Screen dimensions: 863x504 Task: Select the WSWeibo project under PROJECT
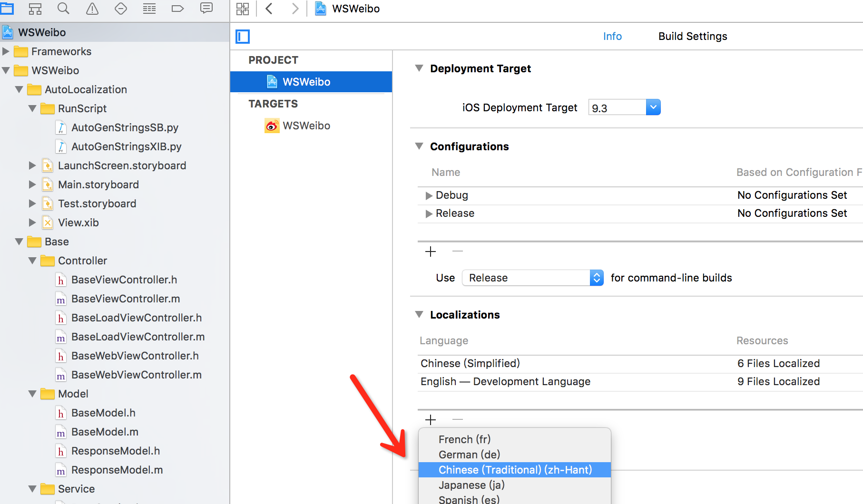click(x=311, y=82)
